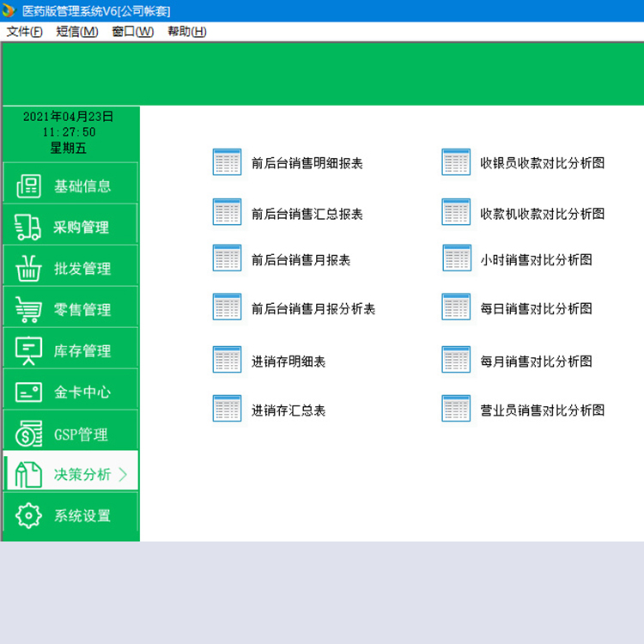Click the window title 医药版管理系统V6[公司帐套]

click(x=96, y=11)
